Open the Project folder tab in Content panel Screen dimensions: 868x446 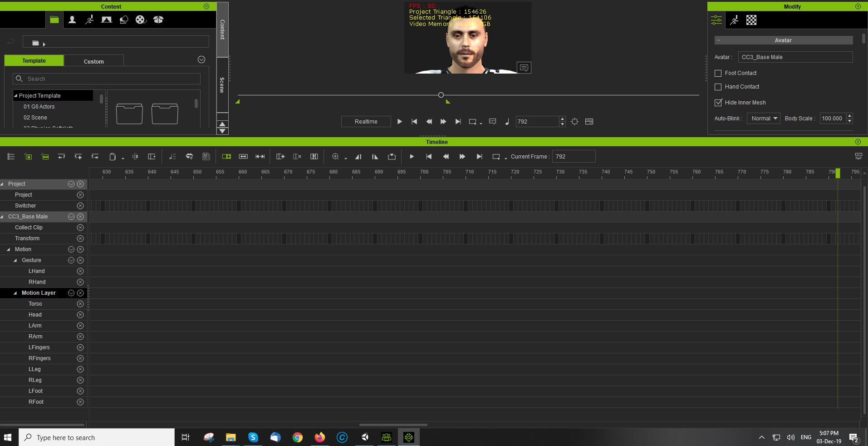[x=54, y=20]
